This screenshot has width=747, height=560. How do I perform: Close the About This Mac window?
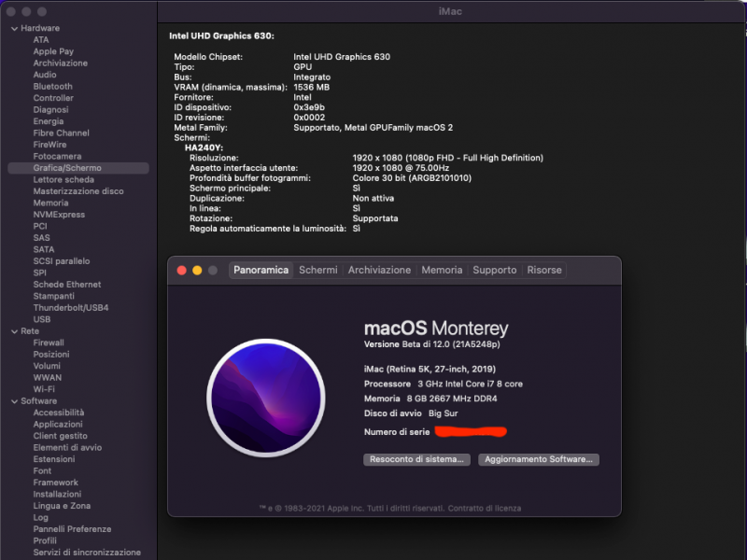click(181, 271)
